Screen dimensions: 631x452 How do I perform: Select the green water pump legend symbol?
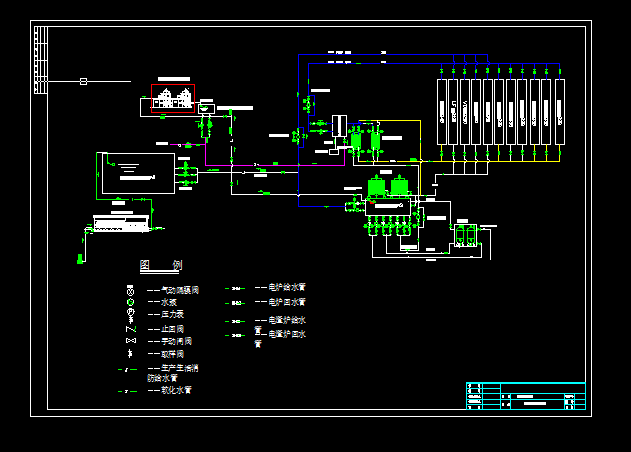130,302
